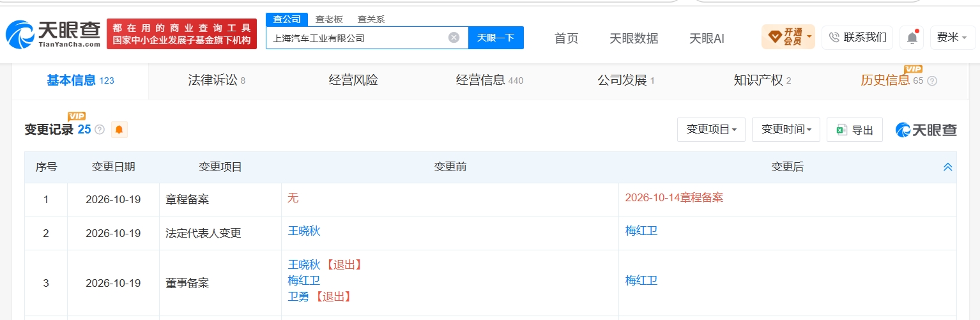Screen dimensions: 980x320
Task: Open 天眼AI in the top navigation
Action: 707,38
